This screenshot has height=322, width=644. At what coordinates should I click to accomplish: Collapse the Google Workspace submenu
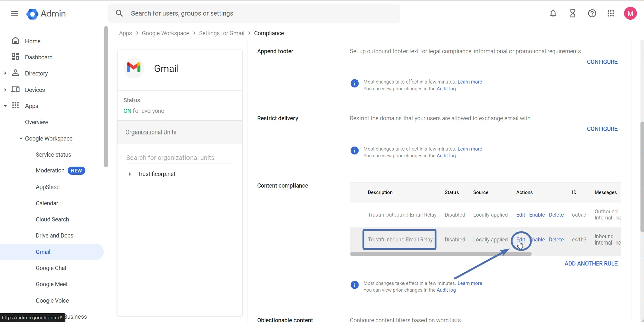[x=21, y=138]
